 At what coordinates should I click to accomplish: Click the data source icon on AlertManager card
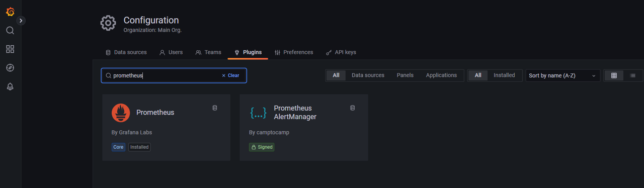click(x=352, y=108)
